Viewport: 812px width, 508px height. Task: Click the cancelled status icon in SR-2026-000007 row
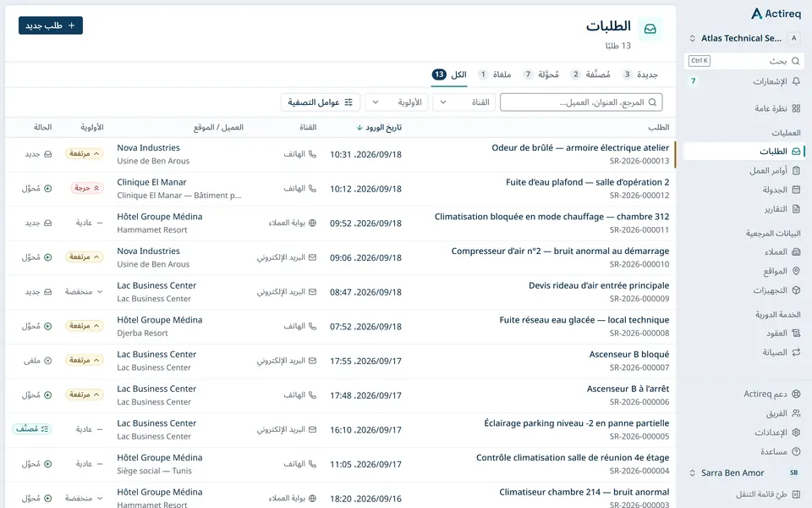click(x=47, y=361)
